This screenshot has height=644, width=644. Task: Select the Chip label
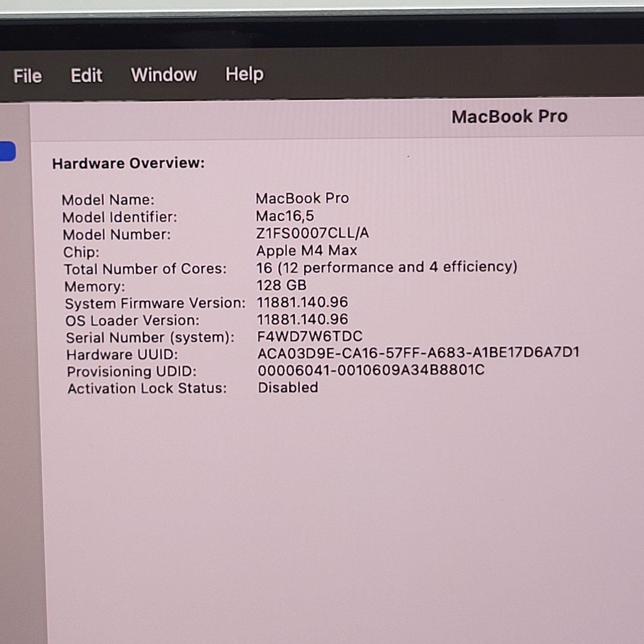coord(81,252)
